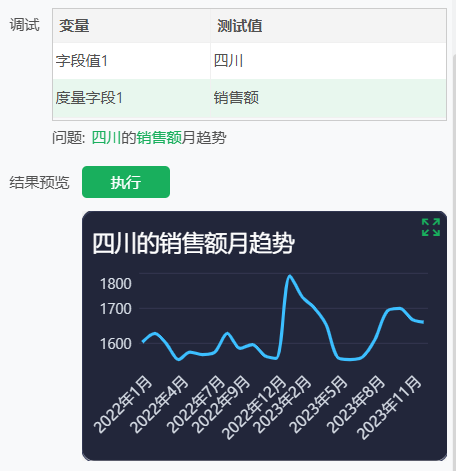This screenshot has width=456, height=471.
Task: Click the 2023年8月 axis label
Action: click(356, 404)
